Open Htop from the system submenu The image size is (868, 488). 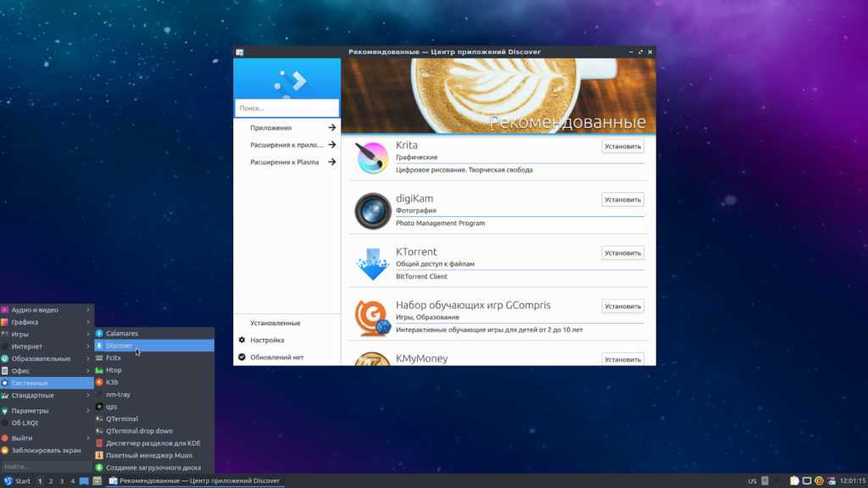point(114,370)
